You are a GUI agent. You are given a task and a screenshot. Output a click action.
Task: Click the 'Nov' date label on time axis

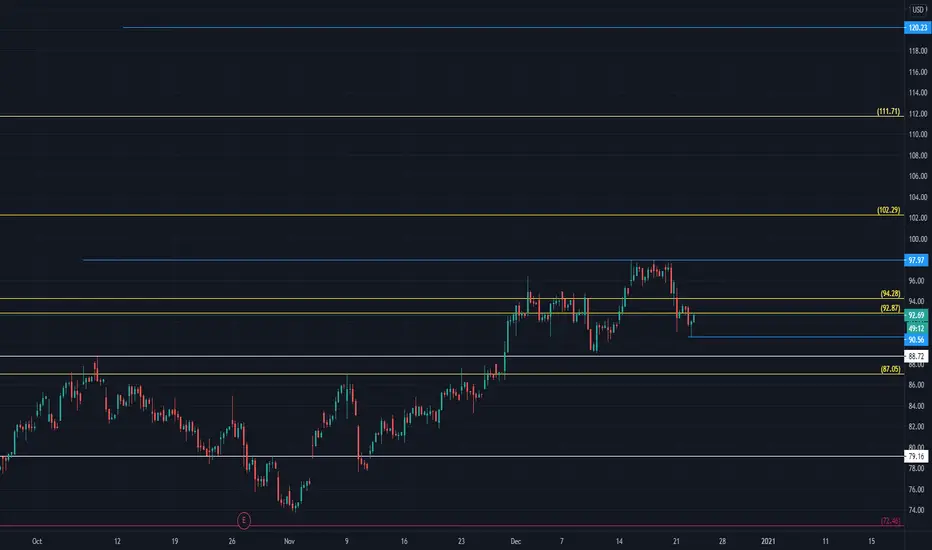click(x=289, y=541)
